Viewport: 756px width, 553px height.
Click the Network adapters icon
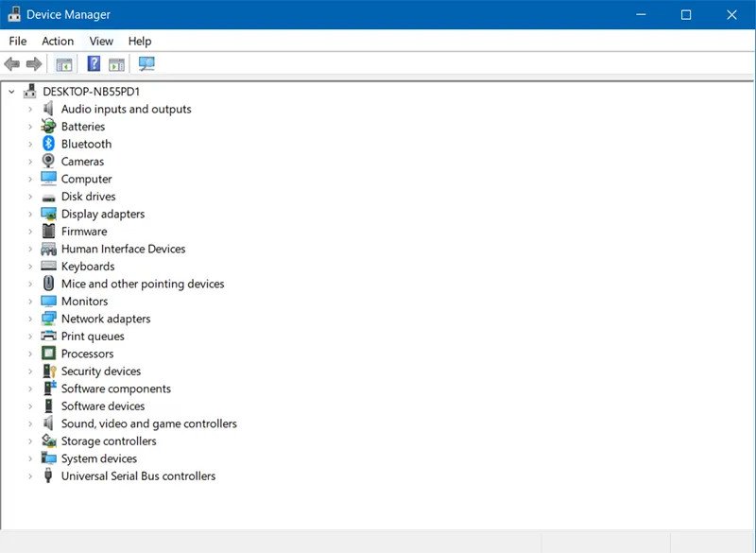[48, 319]
